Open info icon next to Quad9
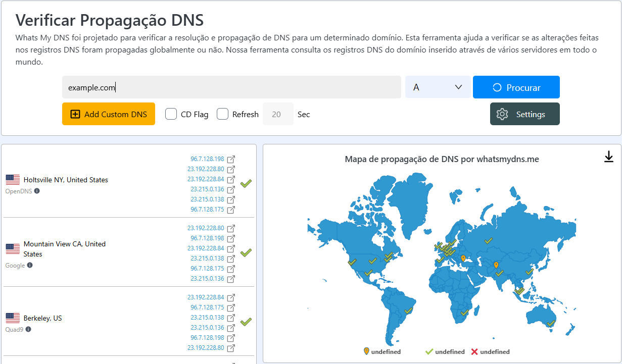Screen dimensions: 622x364 tap(28, 329)
